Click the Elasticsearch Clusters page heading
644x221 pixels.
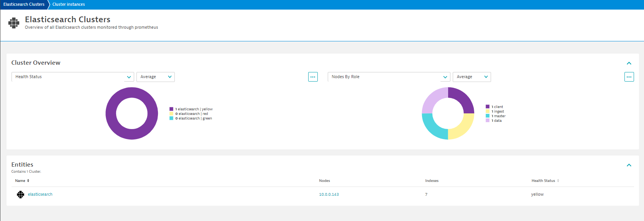click(67, 20)
